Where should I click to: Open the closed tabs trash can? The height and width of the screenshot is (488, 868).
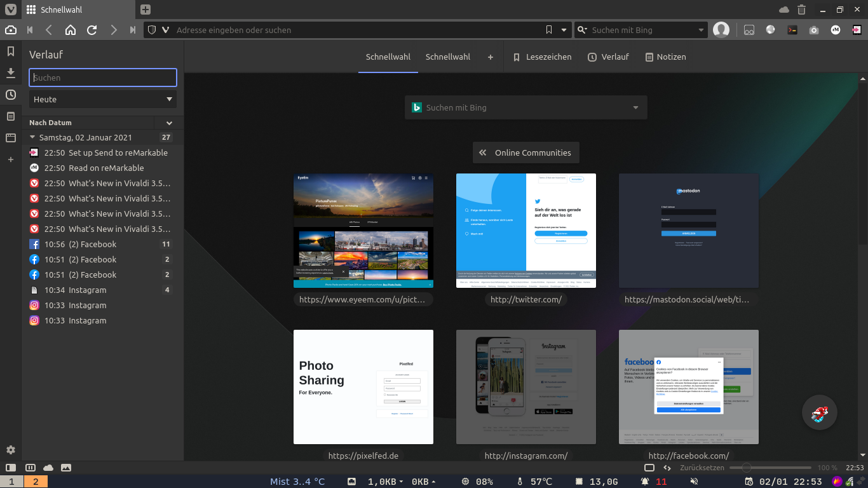[801, 10]
